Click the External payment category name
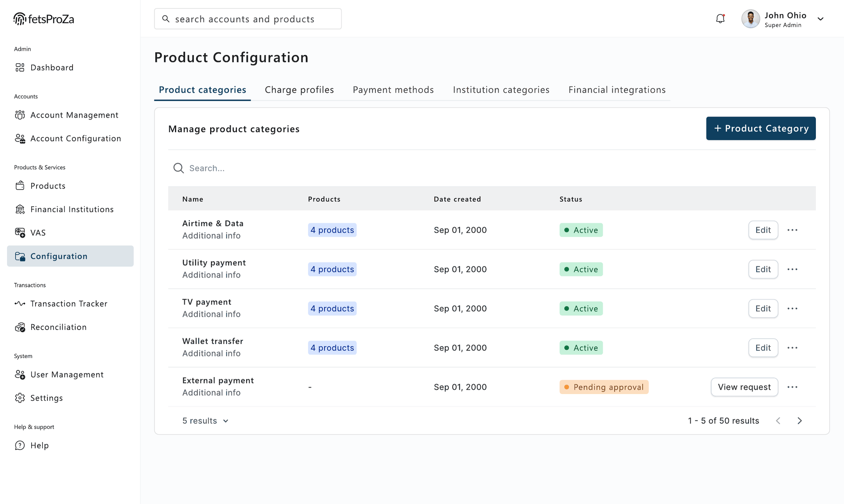This screenshot has width=844, height=504. tap(218, 381)
